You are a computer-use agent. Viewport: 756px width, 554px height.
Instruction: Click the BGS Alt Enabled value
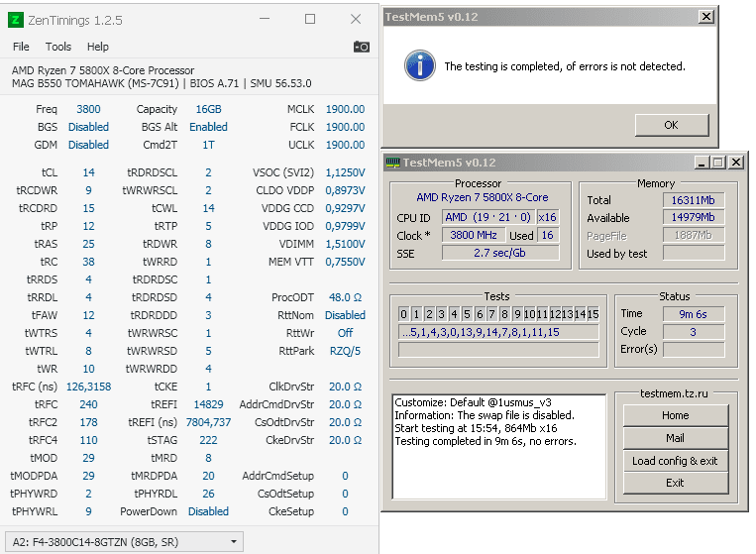click(x=208, y=127)
